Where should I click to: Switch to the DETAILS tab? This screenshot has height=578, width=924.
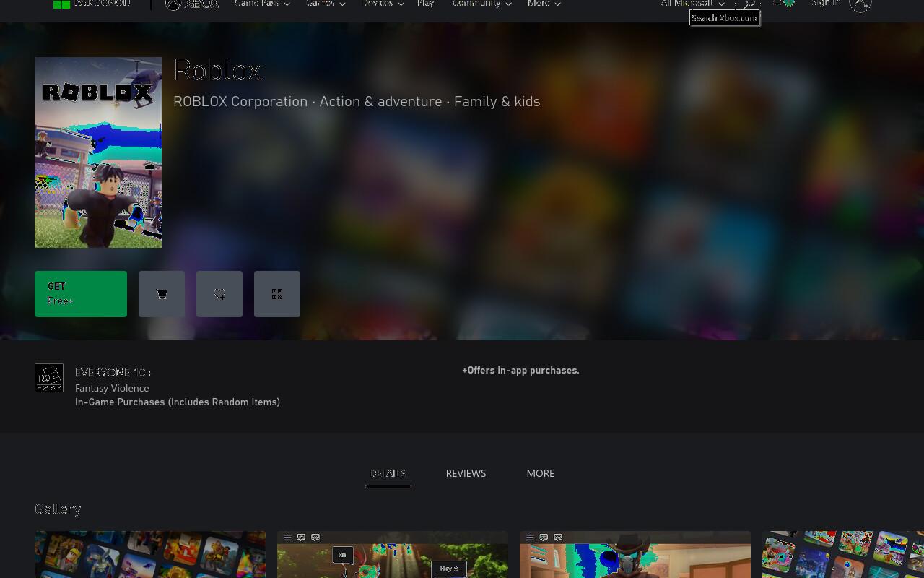(388, 473)
